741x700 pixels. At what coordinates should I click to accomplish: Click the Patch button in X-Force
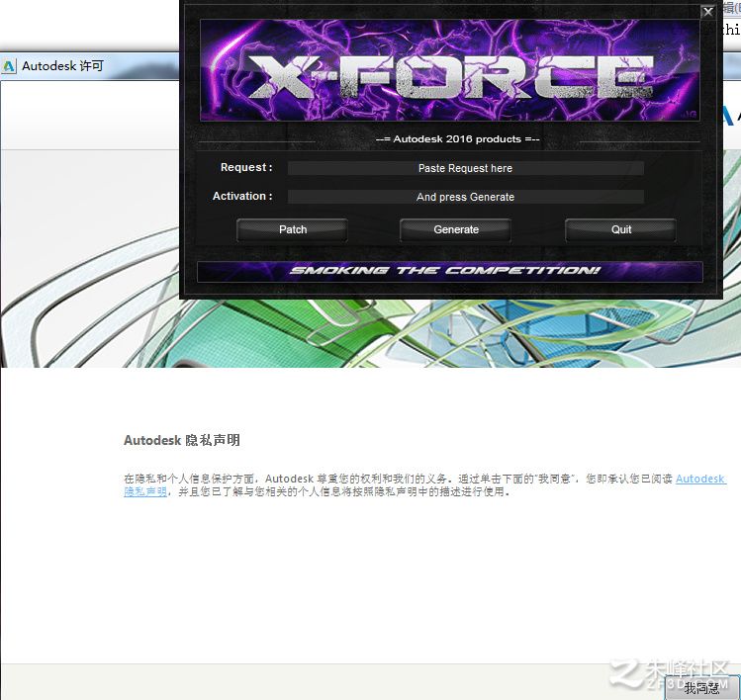coord(292,230)
